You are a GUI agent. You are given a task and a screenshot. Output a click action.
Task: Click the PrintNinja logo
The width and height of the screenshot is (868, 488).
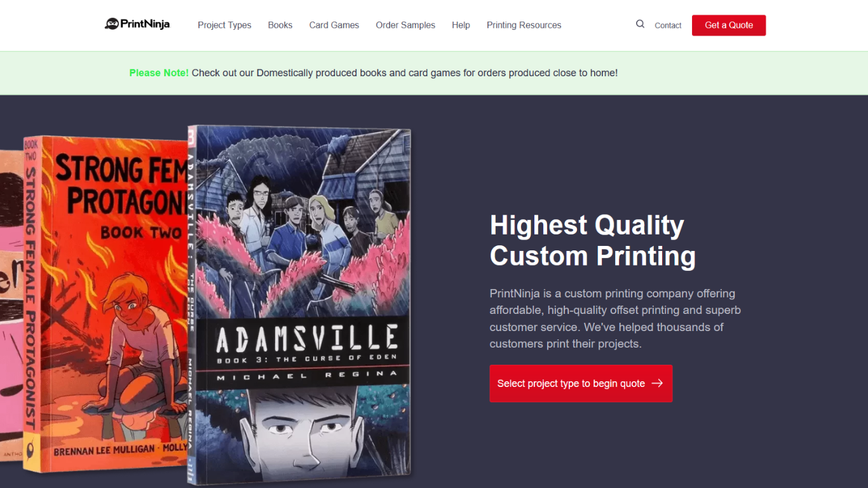(137, 24)
